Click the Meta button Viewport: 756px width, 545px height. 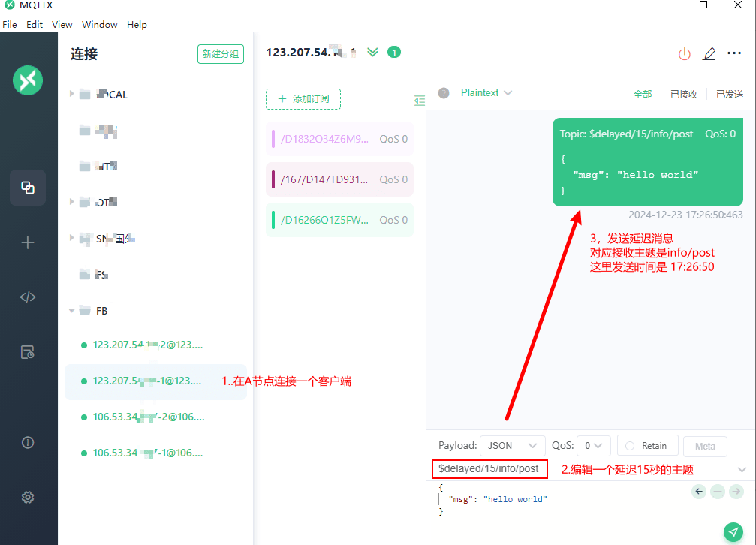coord(705,446)
